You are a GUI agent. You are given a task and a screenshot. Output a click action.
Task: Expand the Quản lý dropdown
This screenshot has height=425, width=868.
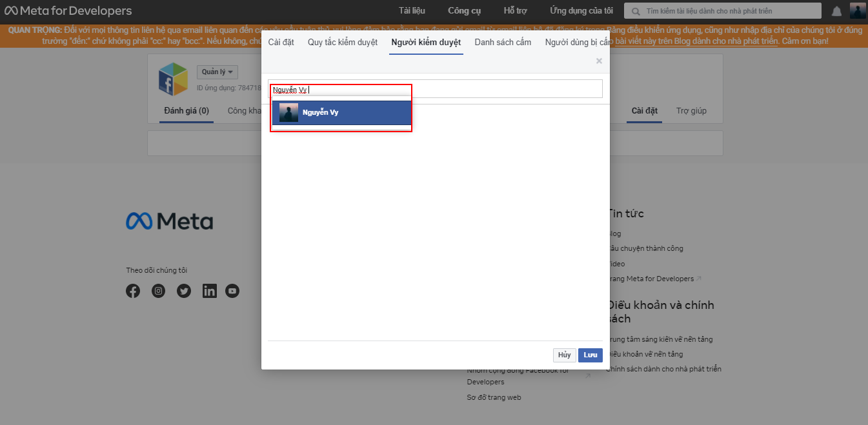(x=217, y=72)
